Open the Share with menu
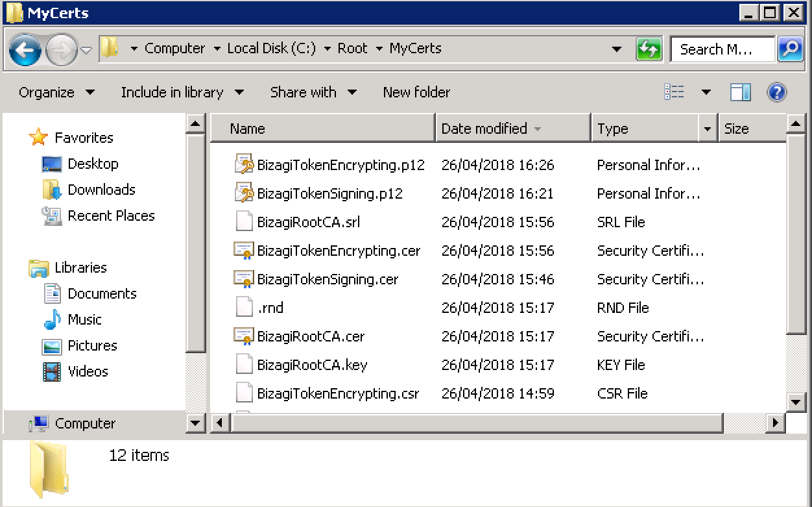Viewport: 812px width, 507px height. coord(313,92)
